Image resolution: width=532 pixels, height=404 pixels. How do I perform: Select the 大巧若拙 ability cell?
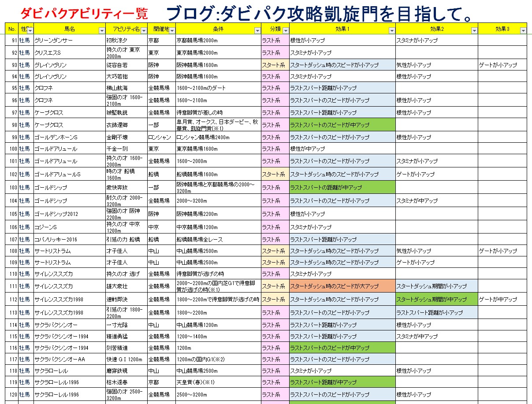tap(126, 76)
